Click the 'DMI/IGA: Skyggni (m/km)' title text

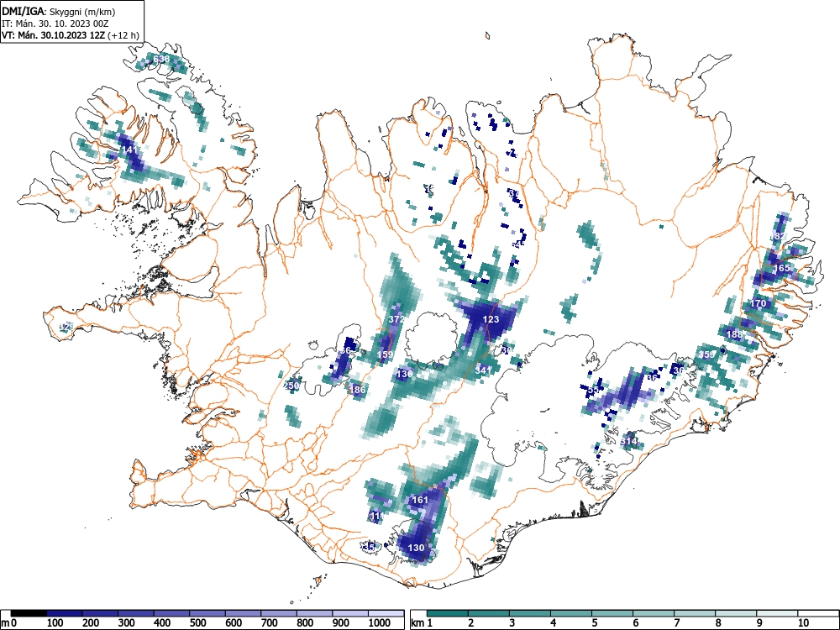59,11
